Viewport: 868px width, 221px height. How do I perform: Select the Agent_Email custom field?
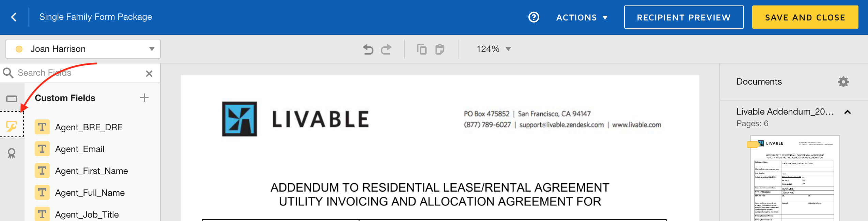coord(80,149)
